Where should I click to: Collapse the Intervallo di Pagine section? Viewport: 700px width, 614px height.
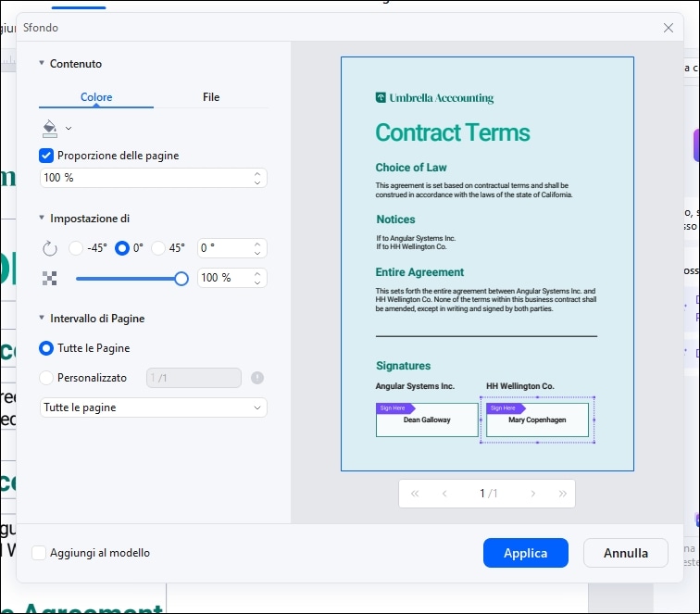42,318
